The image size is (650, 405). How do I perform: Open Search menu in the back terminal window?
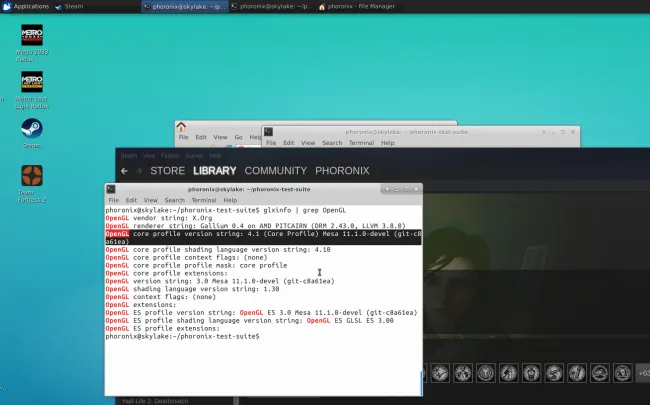(332, 143)
